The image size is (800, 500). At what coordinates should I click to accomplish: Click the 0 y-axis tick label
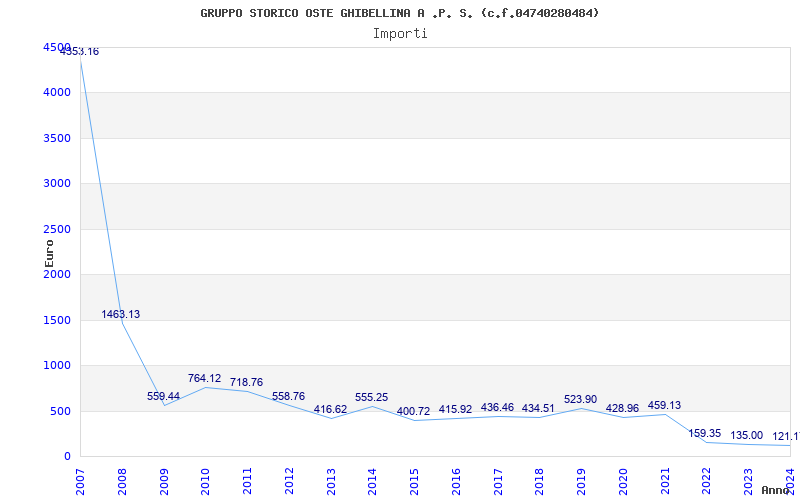pos(67,457)
